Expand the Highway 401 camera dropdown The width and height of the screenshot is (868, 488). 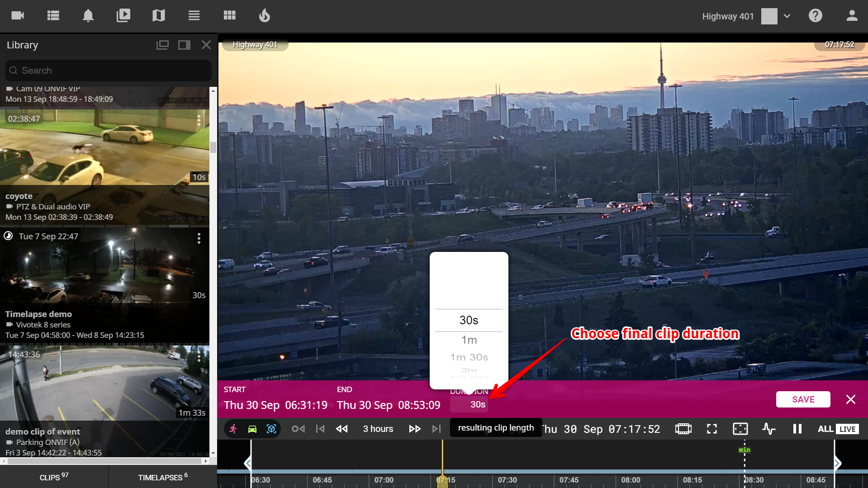tap(787, 16)
